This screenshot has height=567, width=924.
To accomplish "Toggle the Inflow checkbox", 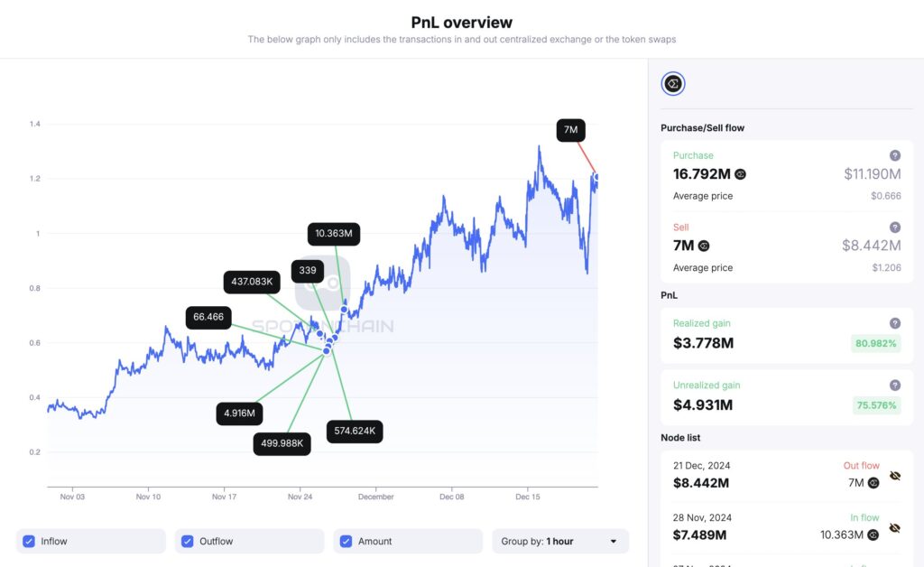I will click(x=29, y=541).
